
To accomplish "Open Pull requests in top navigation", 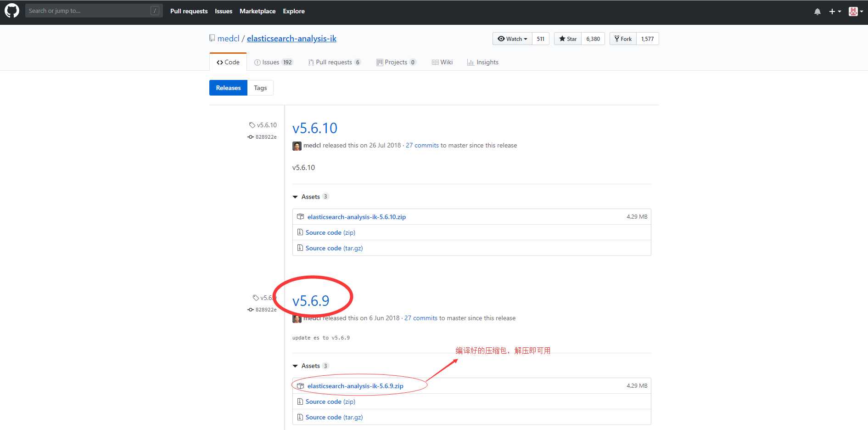I will pyautogui.click(x=189, y=11).
